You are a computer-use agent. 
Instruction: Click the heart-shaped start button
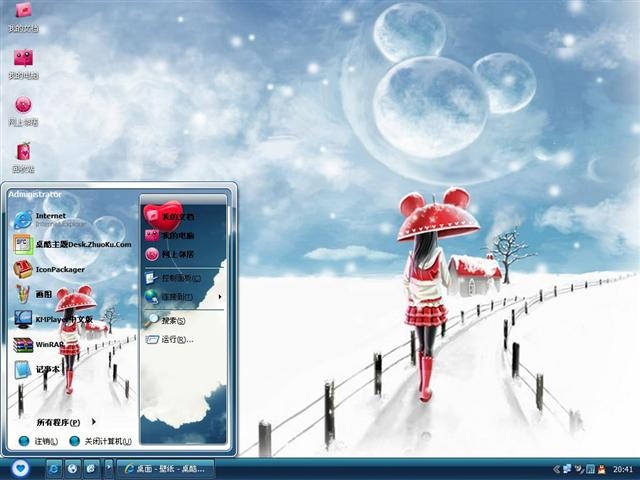[20, 468]
